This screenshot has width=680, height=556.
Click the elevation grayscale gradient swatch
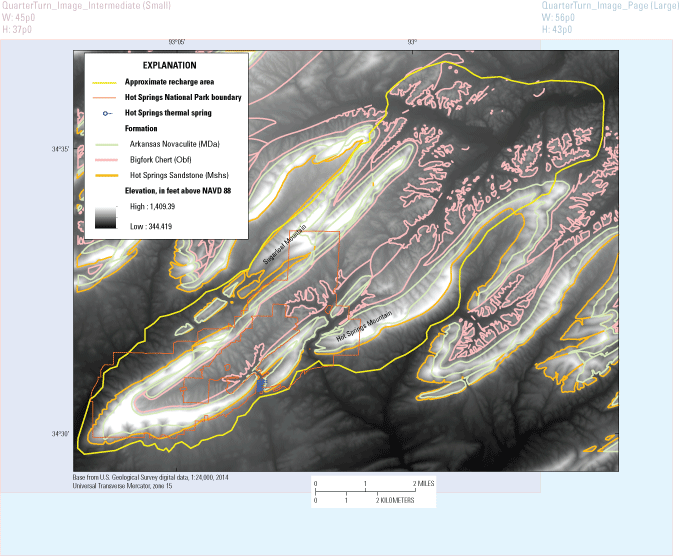coord(105,218)
